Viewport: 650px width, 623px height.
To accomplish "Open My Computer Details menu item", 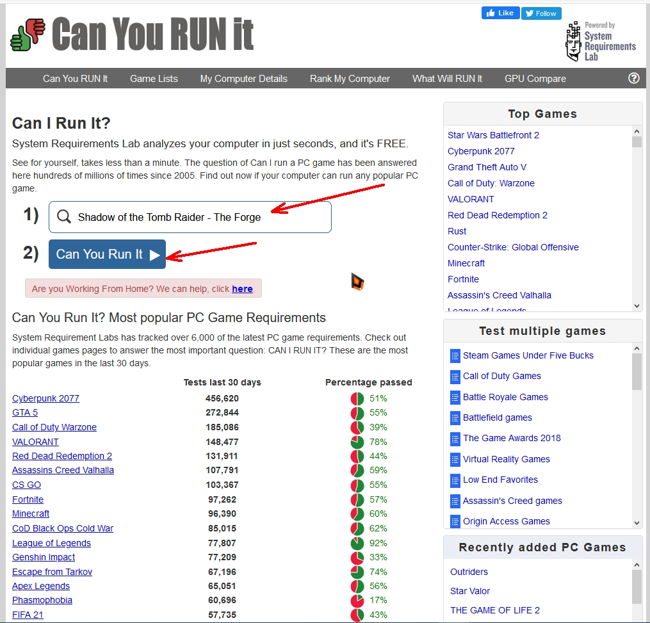I will click(243, 78).
